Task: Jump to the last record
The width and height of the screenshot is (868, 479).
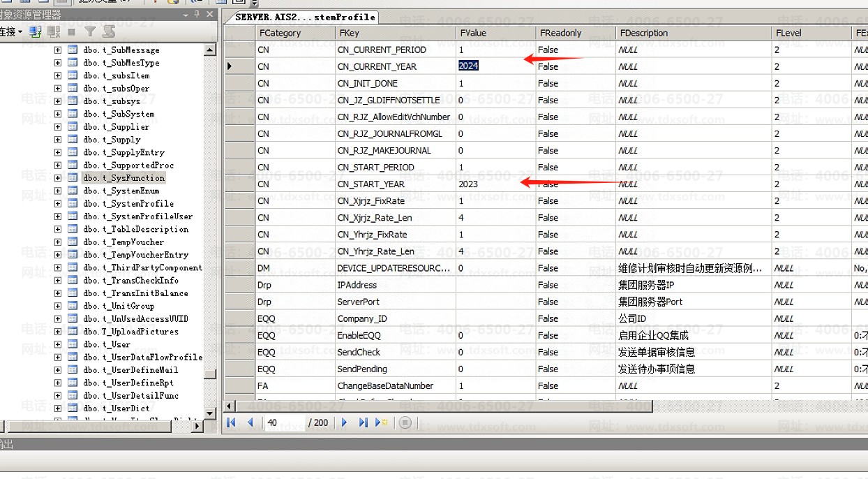Action: [x=363, y=422]
